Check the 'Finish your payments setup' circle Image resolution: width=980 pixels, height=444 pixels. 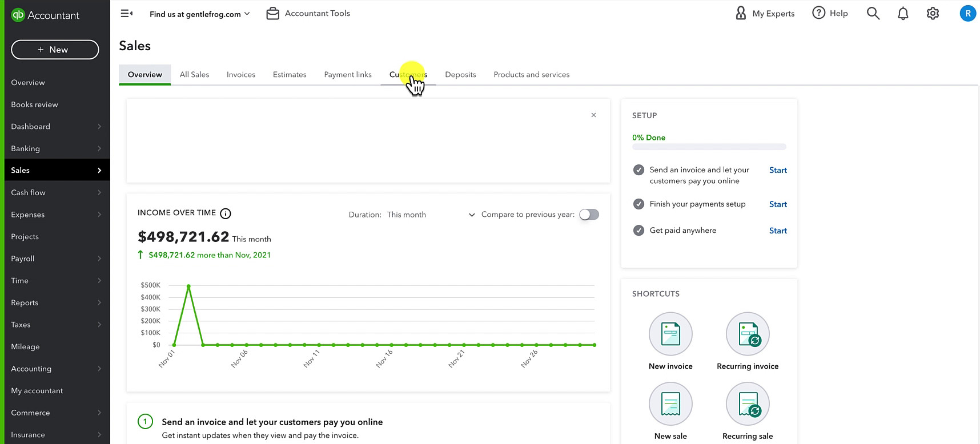(x=639, y=204)
